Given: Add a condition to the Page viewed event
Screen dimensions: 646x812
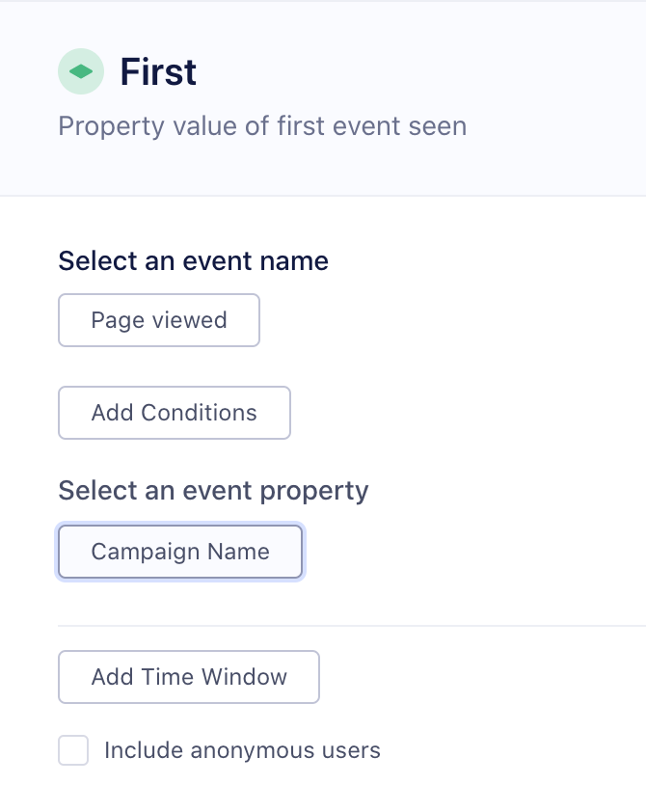Looking at the screenshot, I should pos(174,412).
